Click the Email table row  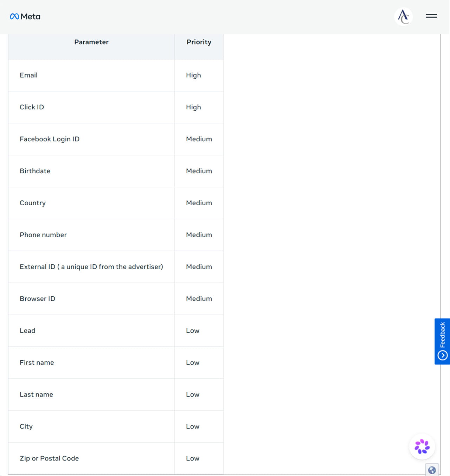point(116,75)
